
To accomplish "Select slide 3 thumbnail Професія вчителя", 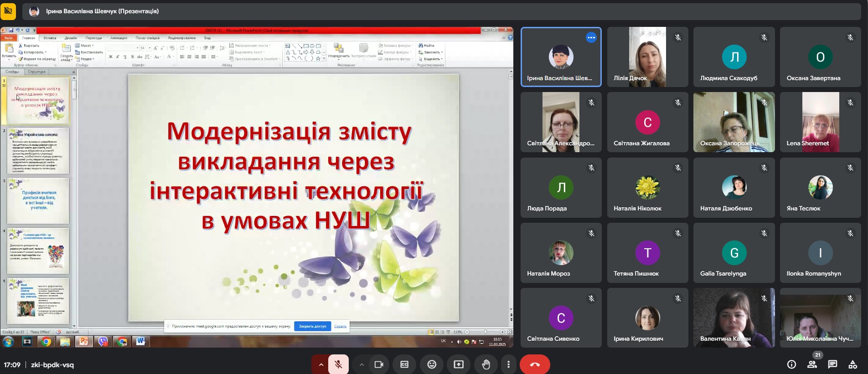I will [38, 201].
